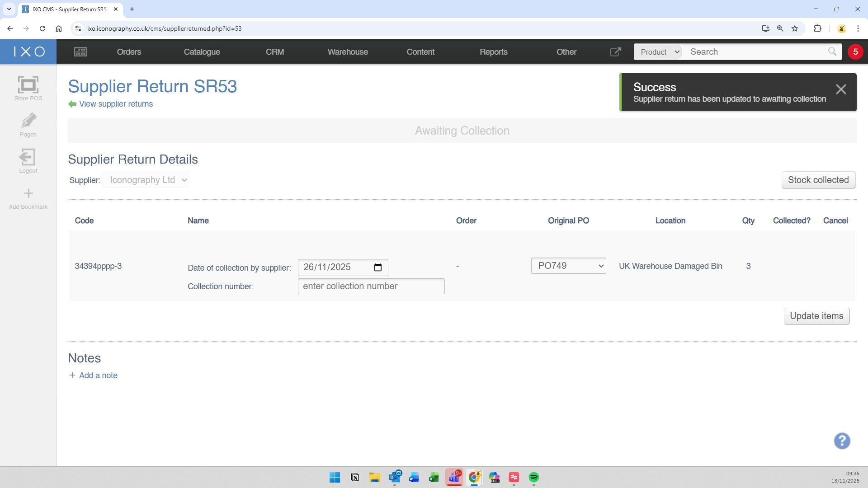
Task: Click the Pages pen icon
Action: 28,121
